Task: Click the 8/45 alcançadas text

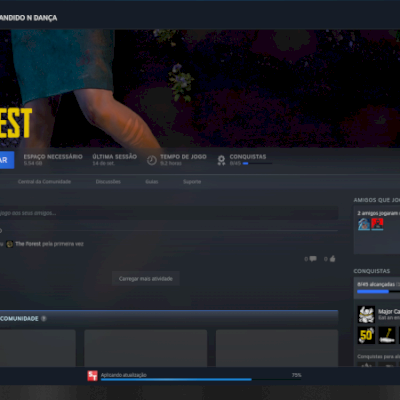Action: tap(376, 284)
